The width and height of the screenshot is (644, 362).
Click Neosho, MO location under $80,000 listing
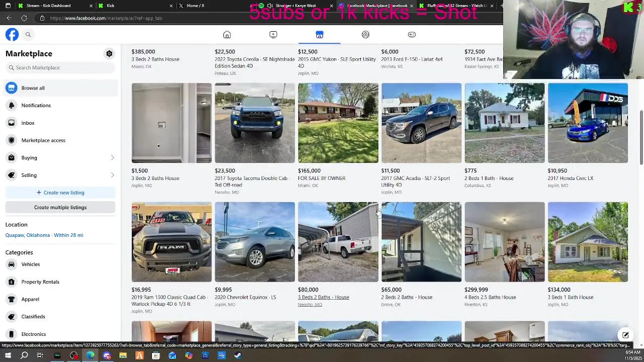(x=310, y=305)
